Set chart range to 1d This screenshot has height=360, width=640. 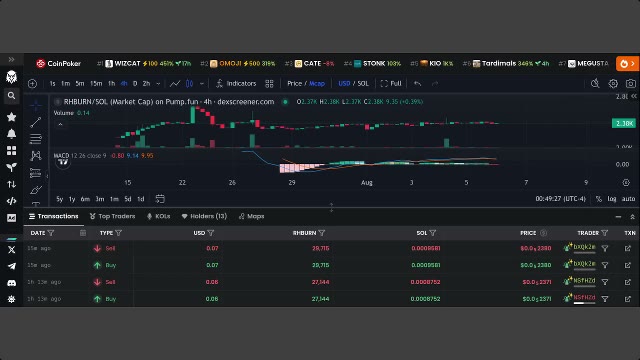(140, 199)
